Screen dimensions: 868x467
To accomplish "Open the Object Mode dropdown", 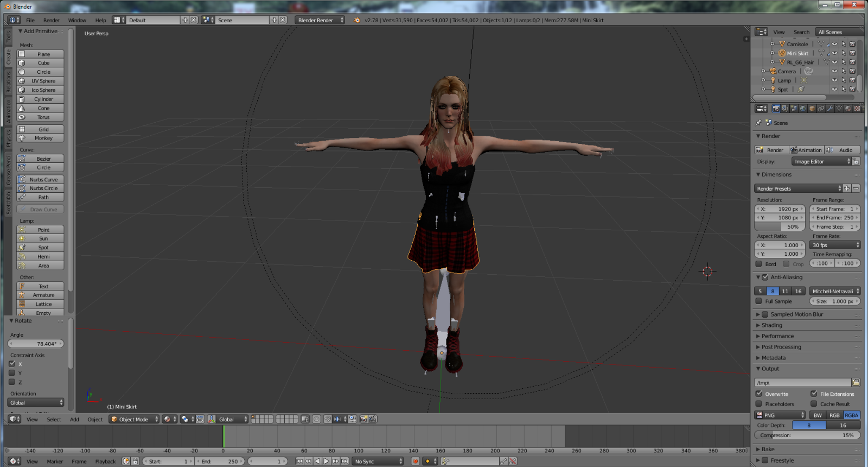I will point(135,419).
